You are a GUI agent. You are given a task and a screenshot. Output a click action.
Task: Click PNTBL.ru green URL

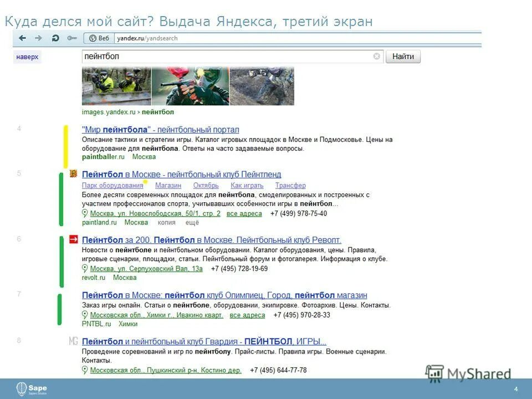tap(96, 324)
